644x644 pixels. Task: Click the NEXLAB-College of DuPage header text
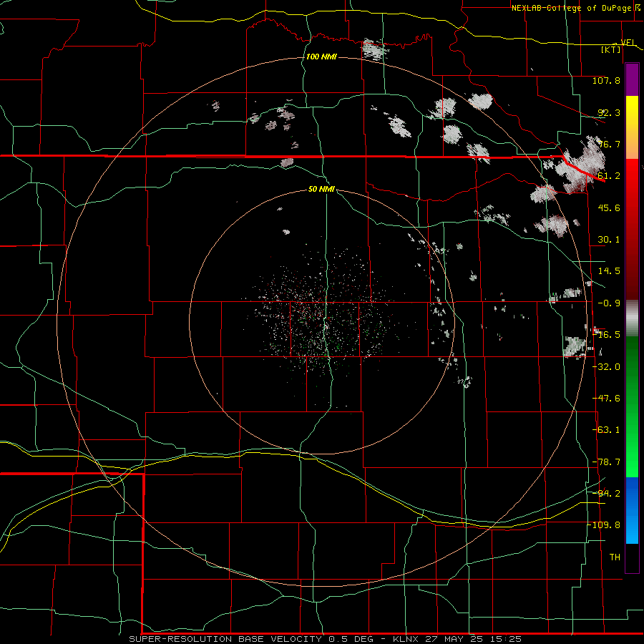pos(571,8)
